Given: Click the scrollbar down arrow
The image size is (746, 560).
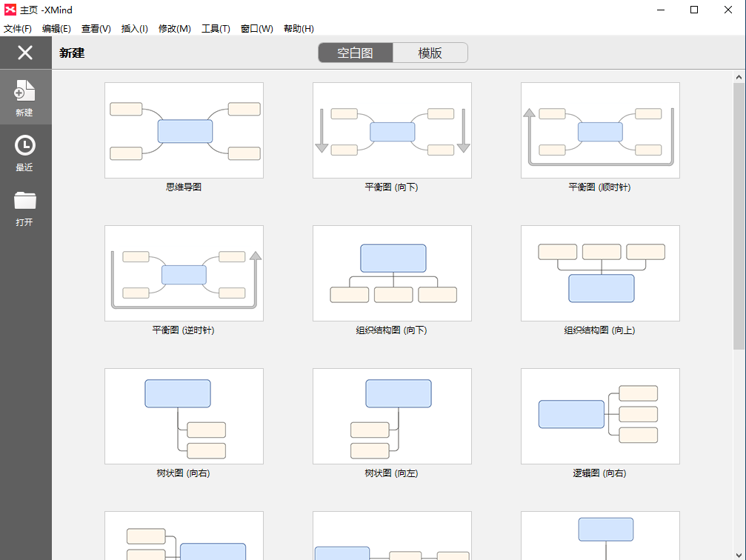Looking at the screenshot, I should (739, 553).
